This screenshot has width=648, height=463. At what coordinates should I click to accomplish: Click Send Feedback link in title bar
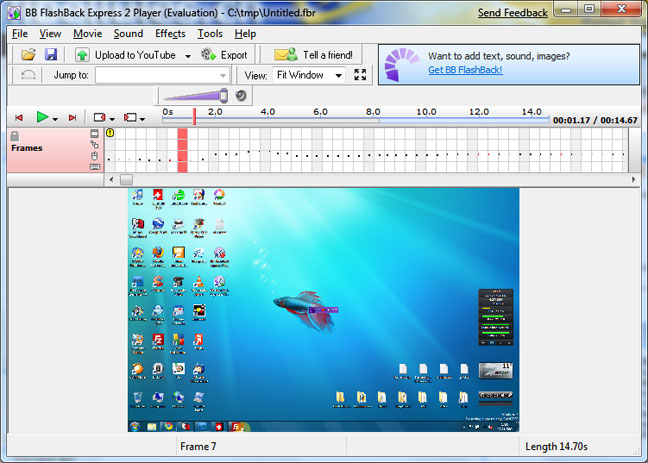pos(512,13)
